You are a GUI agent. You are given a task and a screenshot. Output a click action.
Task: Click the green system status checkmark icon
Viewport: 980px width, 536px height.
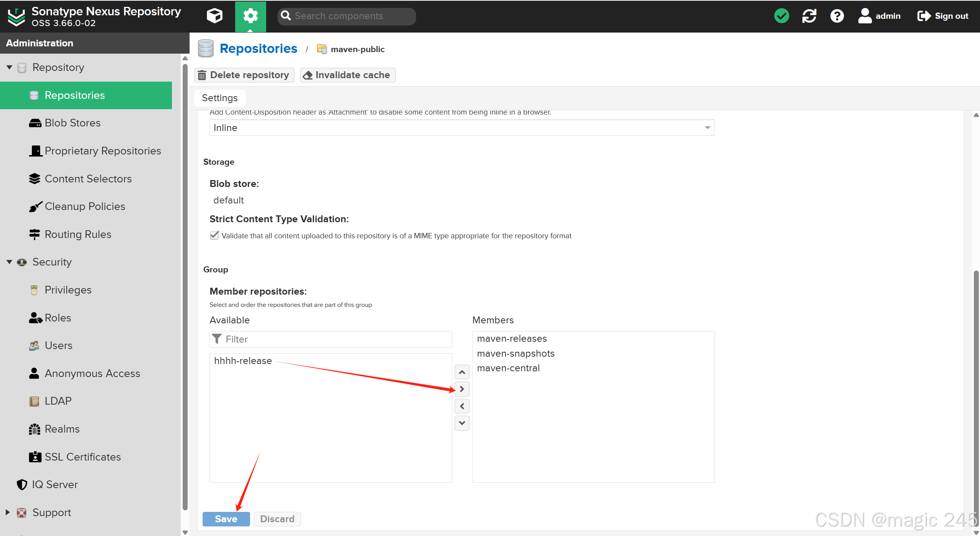pyautogui.click(x=781, y=16)
